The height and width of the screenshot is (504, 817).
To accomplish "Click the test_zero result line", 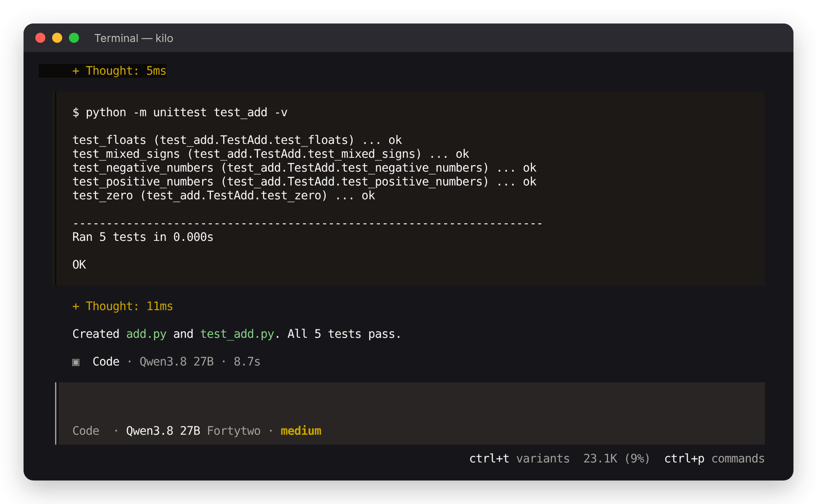I will pos(224,195).
